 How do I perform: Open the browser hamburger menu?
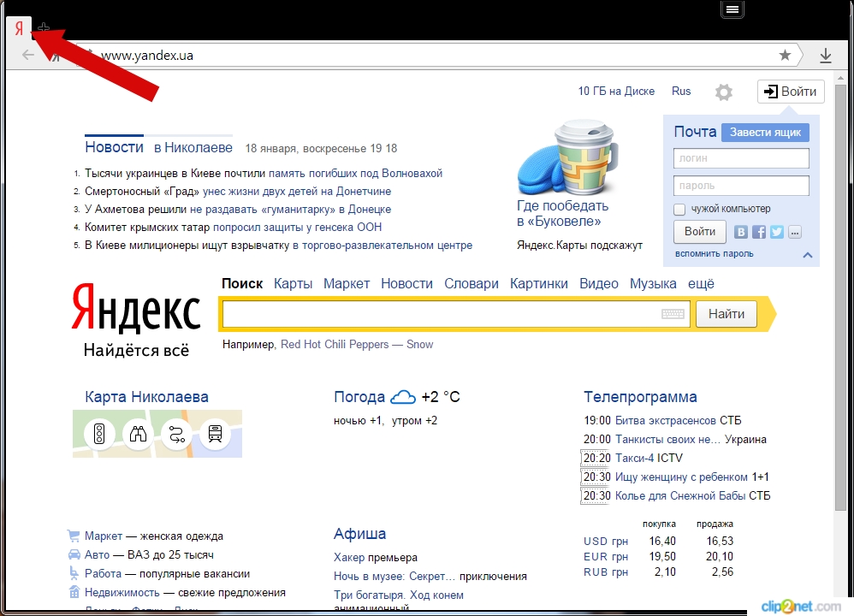(732, 9)
